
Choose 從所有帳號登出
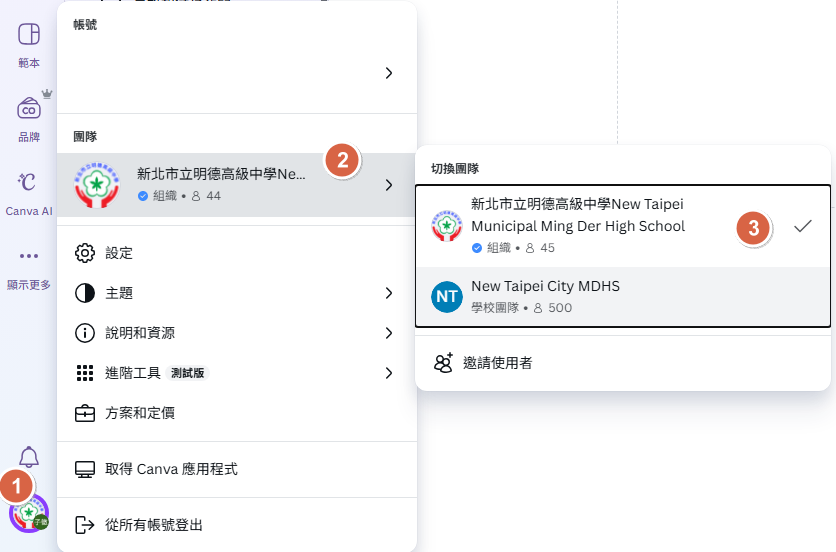(x=237, y=525)
